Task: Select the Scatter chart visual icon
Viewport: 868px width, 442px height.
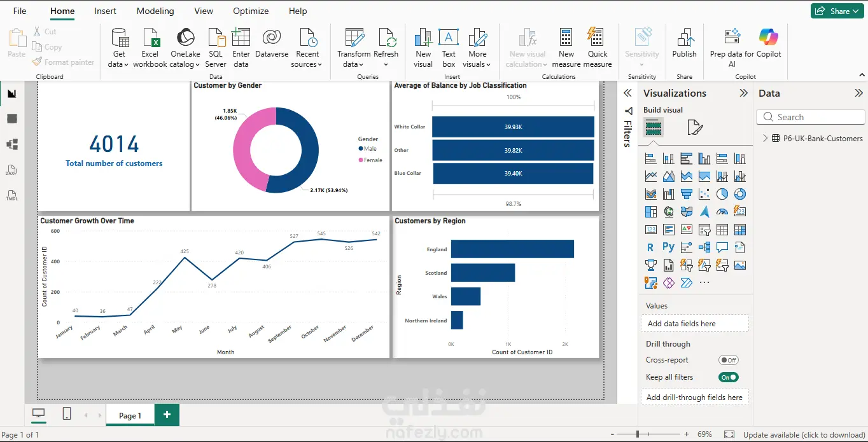Action: pyautogui.click(x=704, y=194)
